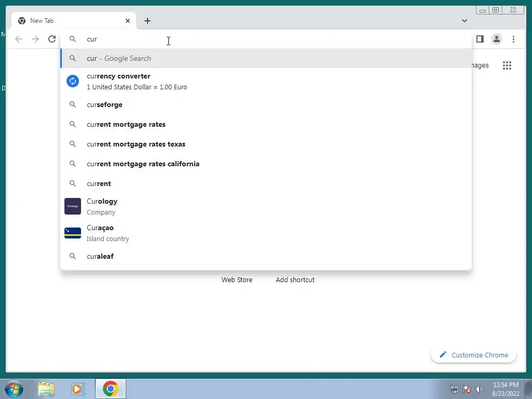Click the omnibox search magnifier icon
This screenshot has width=532, height=399.
73,39
